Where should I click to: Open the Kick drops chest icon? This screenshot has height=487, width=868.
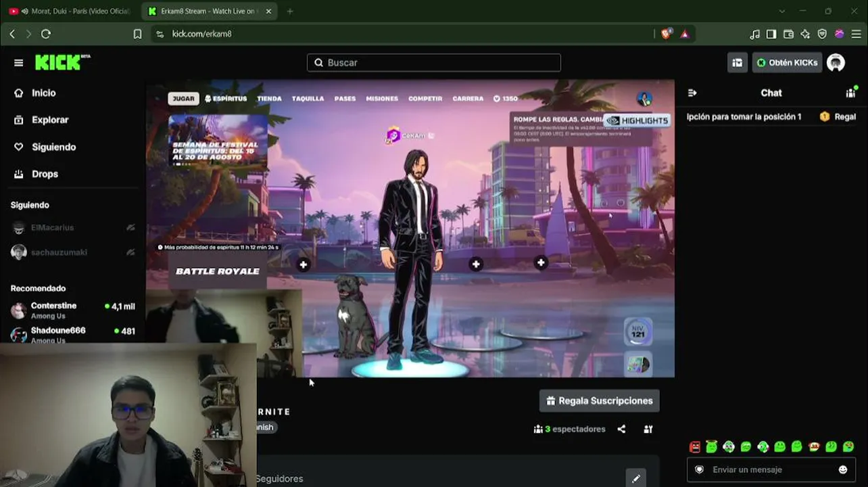pos(737,63)
